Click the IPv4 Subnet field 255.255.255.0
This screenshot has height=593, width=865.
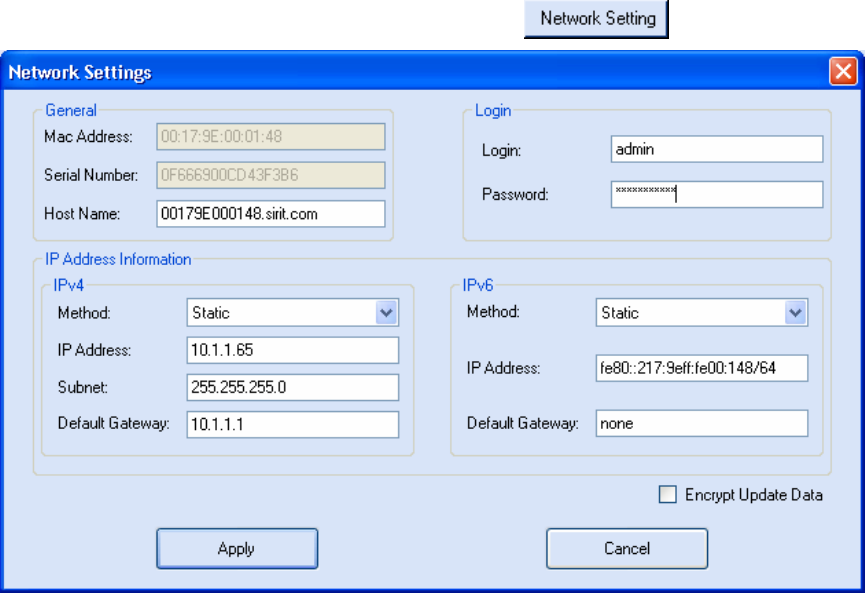[292, 387]
